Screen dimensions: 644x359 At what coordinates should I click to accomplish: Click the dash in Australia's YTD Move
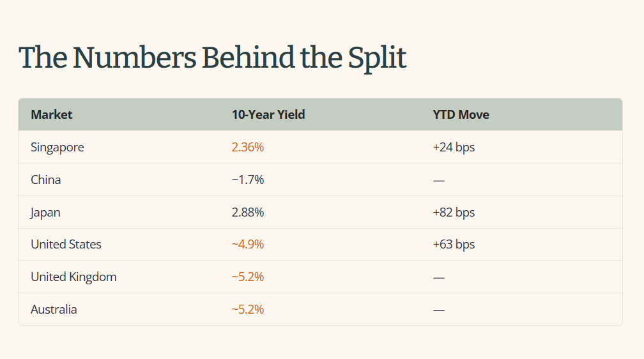tap(439, 310)
